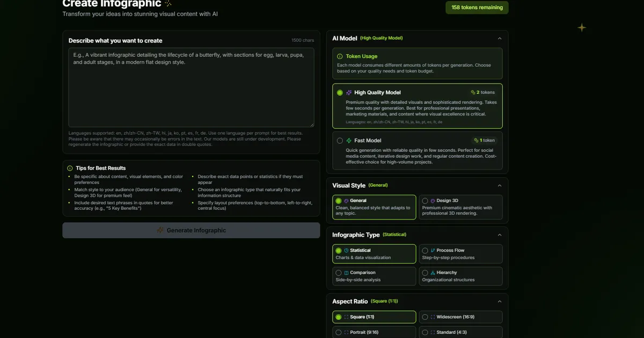Screen dimensions: 644x338
Task: Collapse the AI Model section chevron
Action: [500, 38]
